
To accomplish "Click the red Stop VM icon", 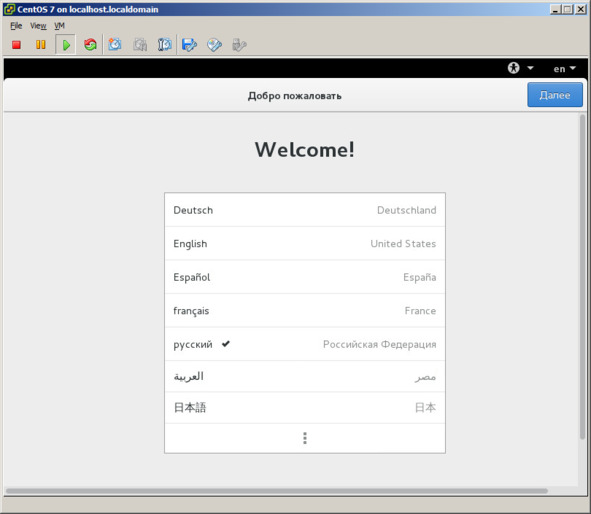I will (16, 45).
